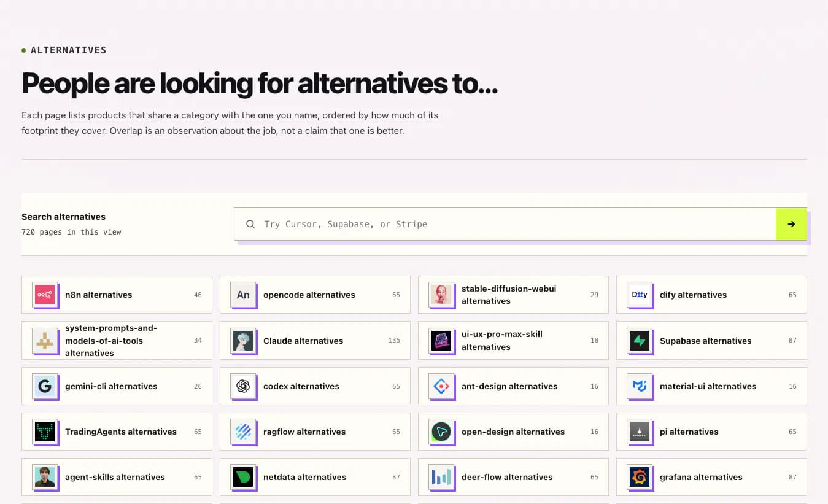Screen dimensions: 828x504
Task: Open the stable-diffusion-webui alternatives link
Action: (513, 295)
